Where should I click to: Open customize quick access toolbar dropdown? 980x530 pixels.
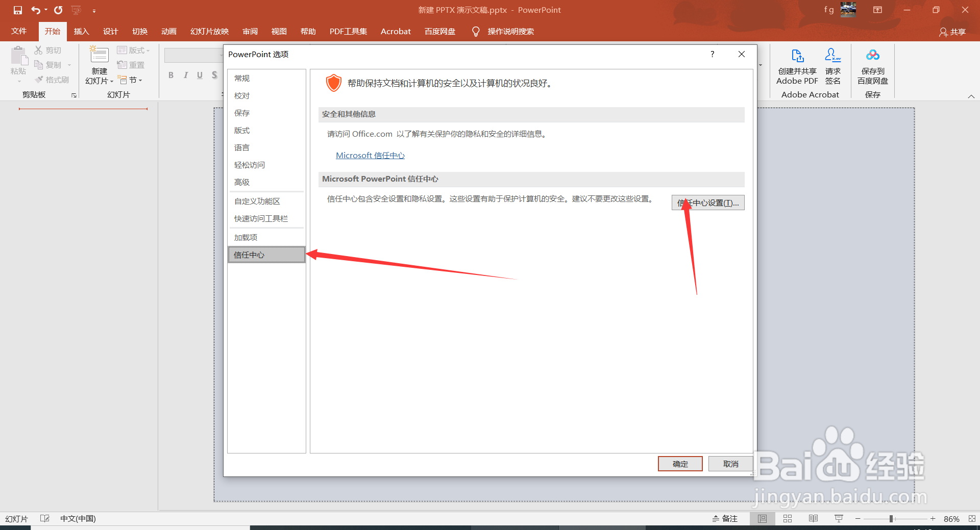coord(94,11)
